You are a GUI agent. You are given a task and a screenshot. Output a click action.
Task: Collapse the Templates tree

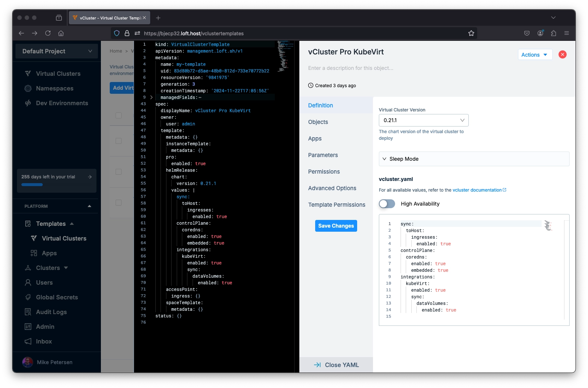pyautogui.click(x=72, y=224)
